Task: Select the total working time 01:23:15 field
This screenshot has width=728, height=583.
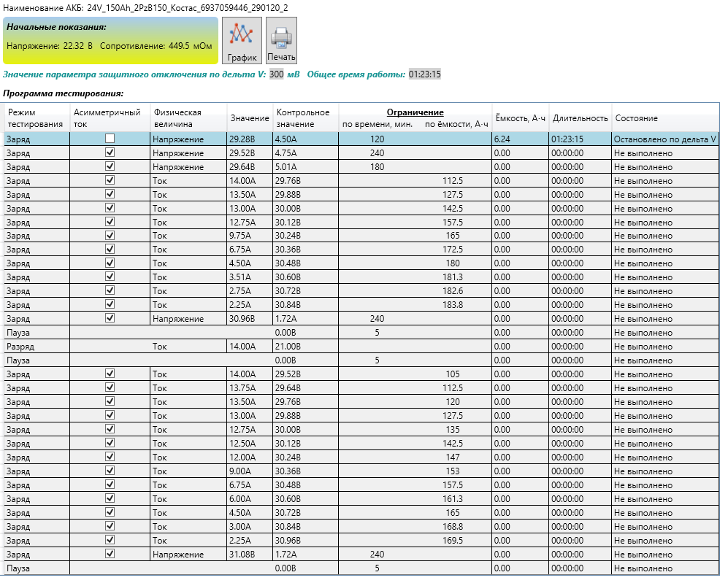Action: pos(424,74)
